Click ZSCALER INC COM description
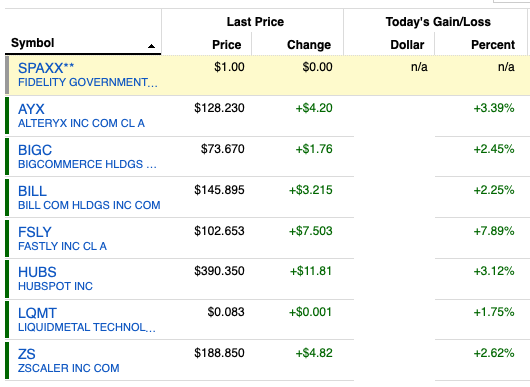The image size is (530, 387). [69, 368]
